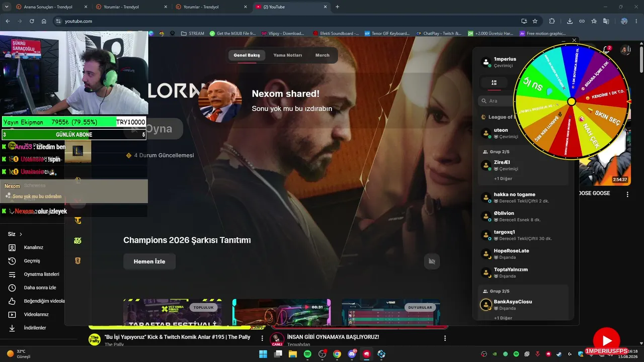Open Chrome tab search dropdown
This screenshot has width=644, height=362.
point(7,7)
